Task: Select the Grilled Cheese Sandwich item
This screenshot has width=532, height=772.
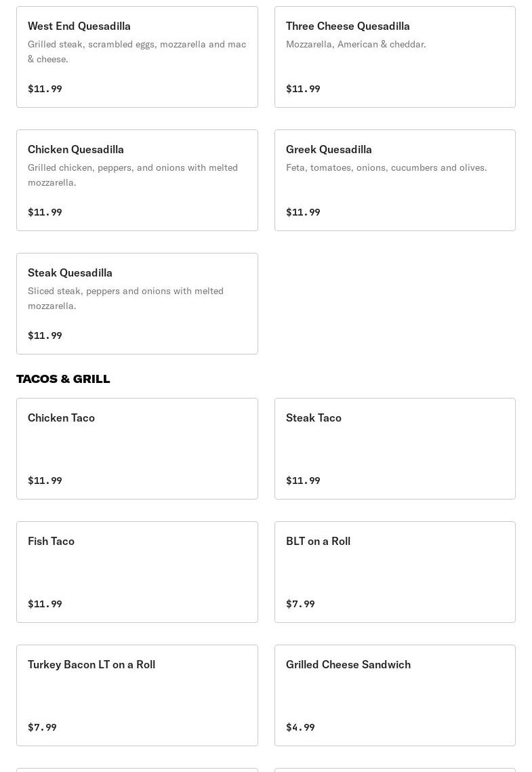Action: click(394, 695)
